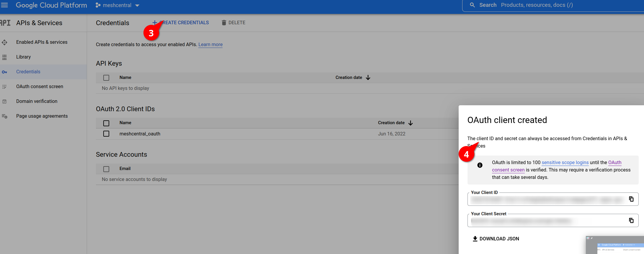The height and width of the screenshot is (254, 644).
Task: Click the OAuth client created dialog title
Action: (x=507, y=120)
